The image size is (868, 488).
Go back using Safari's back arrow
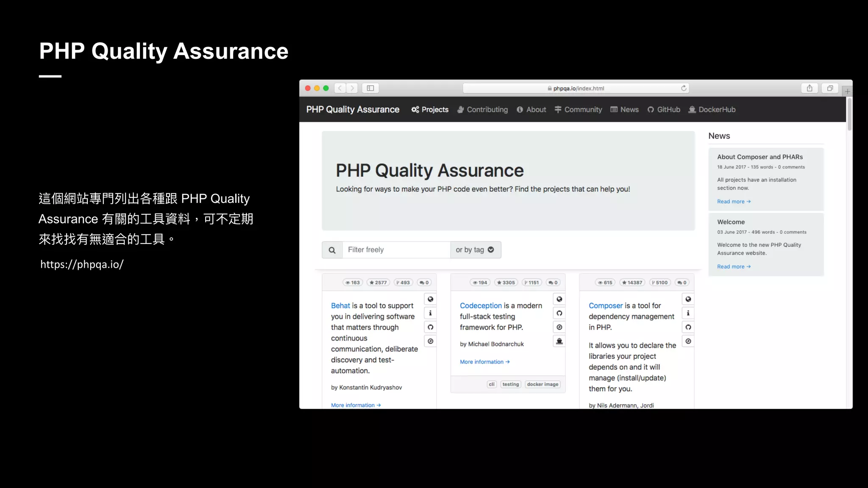tap(340, 88)
